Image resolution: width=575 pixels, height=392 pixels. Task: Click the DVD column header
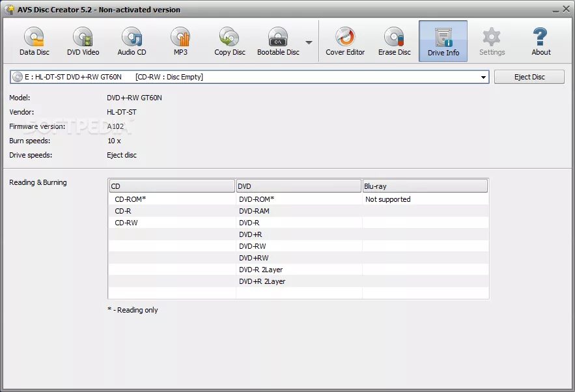click(298, 186)
